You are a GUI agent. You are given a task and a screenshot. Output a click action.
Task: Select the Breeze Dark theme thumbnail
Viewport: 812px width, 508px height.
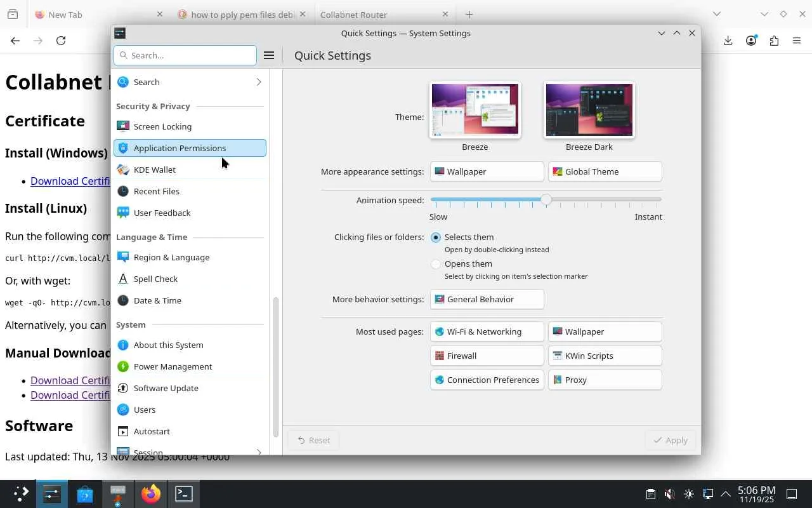coord(589,110)
